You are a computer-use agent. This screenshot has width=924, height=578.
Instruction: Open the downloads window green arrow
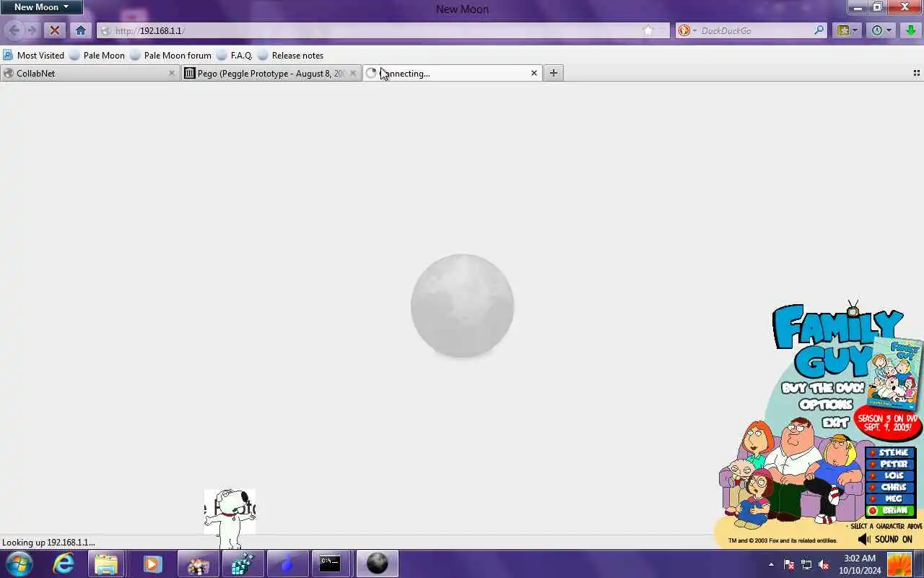[912, 30]
